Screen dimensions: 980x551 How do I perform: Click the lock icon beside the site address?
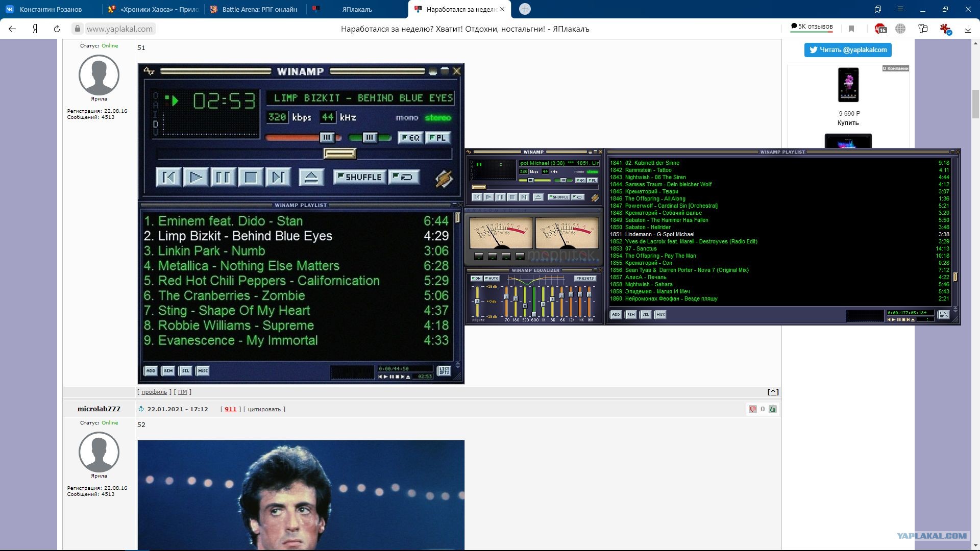pos(78,29)
